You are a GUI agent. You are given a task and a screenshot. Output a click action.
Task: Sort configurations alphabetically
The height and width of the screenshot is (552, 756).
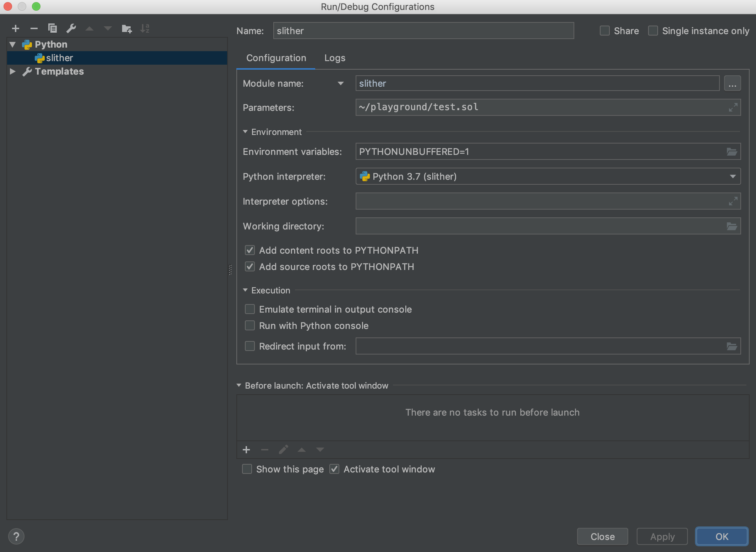[x=145, y=28]
